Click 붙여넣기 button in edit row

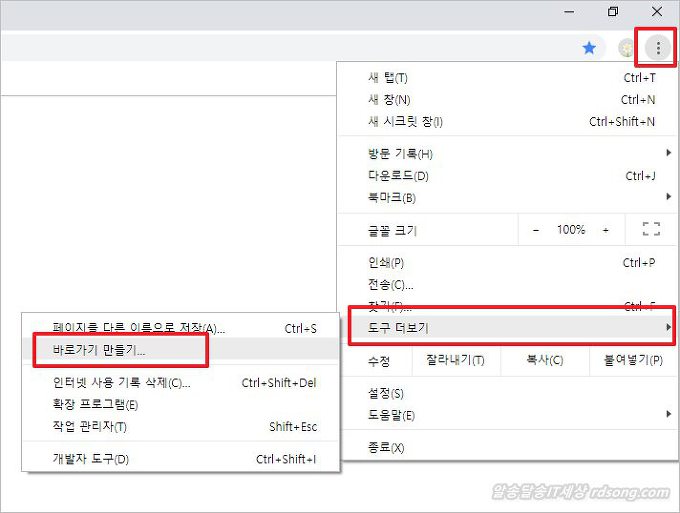pos(626,360)
